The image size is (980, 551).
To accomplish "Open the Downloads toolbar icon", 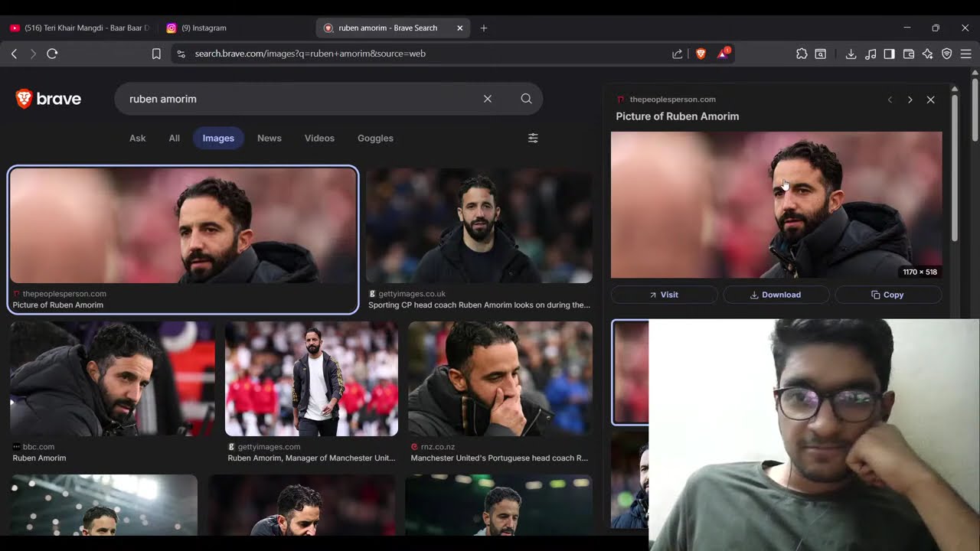I will (x=851, y=54).
